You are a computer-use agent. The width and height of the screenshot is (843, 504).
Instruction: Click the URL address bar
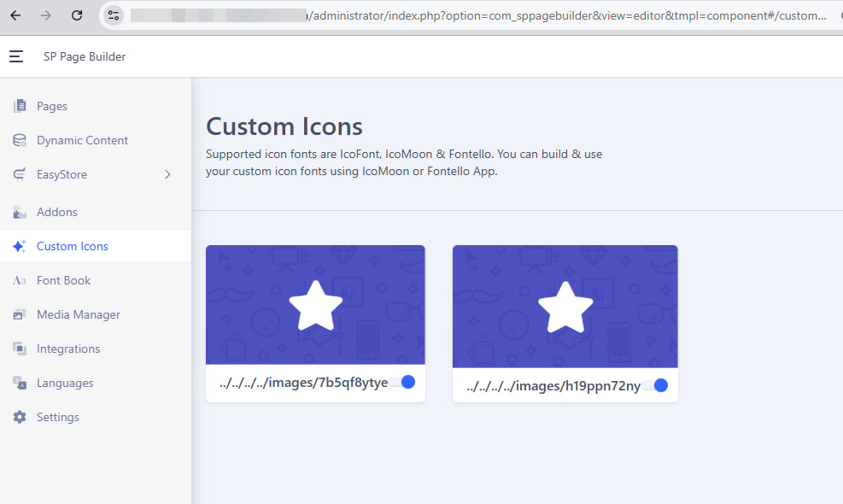point(477,15)
